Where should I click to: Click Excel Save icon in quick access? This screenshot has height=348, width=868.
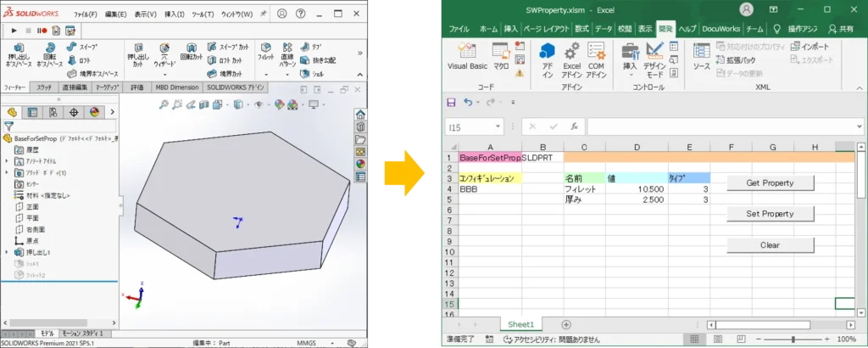point(451,102)
